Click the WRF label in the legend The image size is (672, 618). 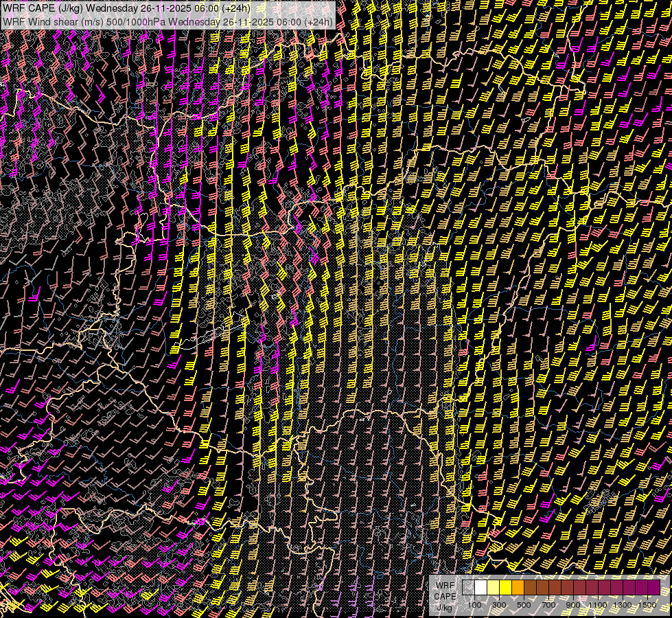[445, 586]
